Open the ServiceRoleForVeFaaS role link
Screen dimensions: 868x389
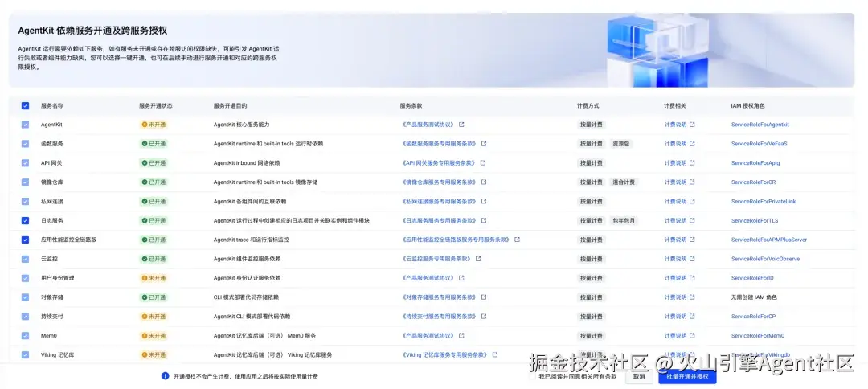tap(759, 144)
